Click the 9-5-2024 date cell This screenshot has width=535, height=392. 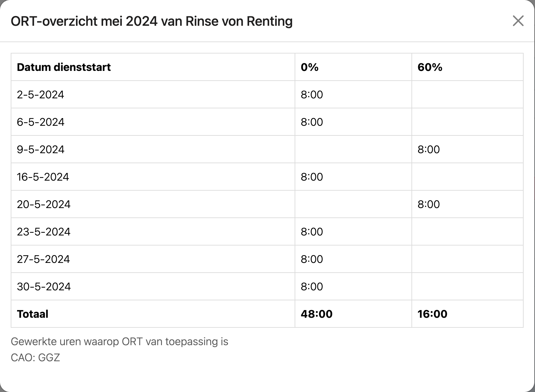tap(41, 150)
